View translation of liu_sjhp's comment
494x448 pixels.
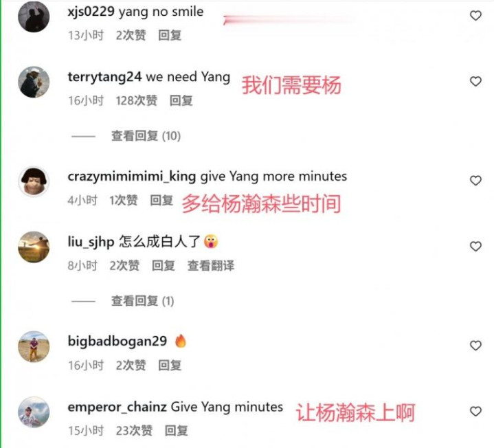[211, 266]
